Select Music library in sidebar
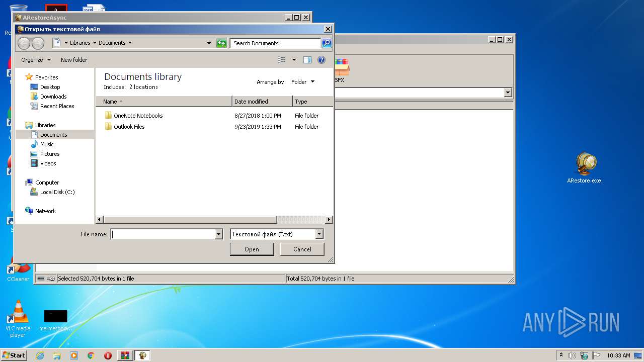The height and width of the screenshot is (362, 644). (x=47, y=144)
